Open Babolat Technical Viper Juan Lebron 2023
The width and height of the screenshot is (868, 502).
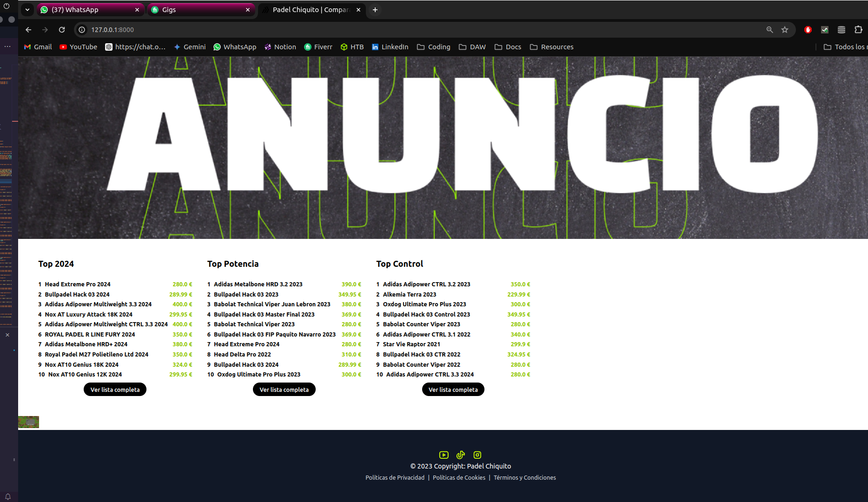(272, 304)
